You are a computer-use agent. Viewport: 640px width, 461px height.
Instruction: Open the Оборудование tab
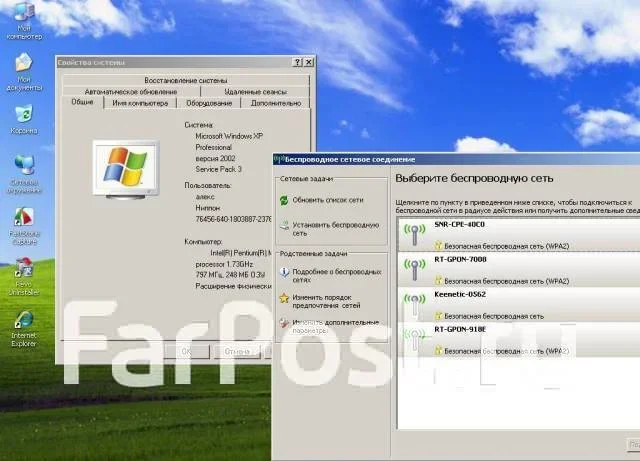coord(209,103)
